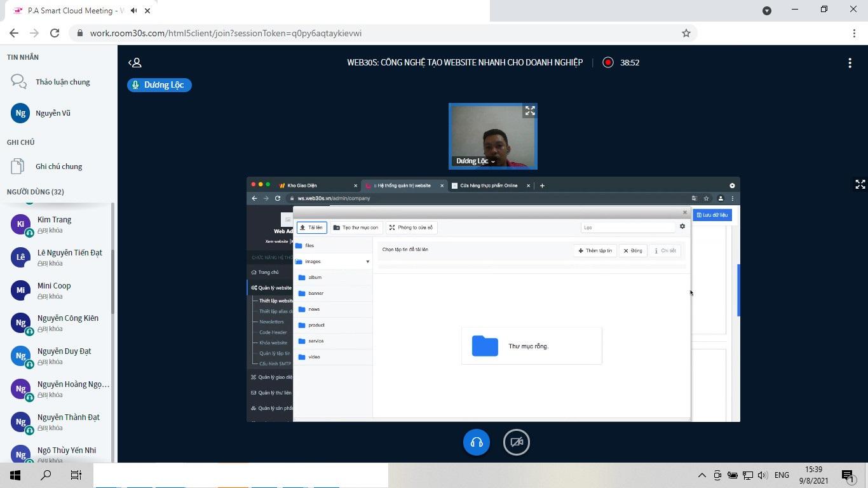The image size is (868, 488).
Task: Click the file manager gear icon
Action: click(682, 226)
